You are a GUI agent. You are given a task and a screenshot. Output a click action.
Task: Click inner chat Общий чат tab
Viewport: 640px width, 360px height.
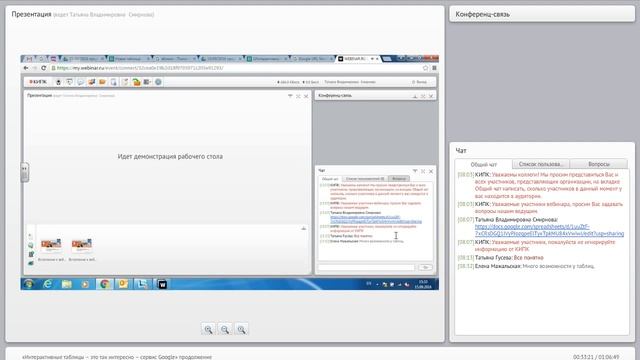330,179
